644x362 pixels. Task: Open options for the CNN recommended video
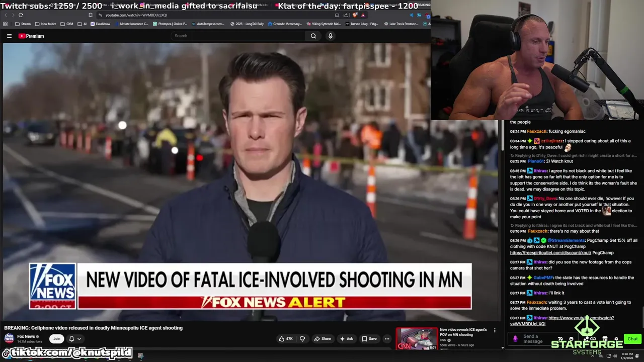coord(495,330)
